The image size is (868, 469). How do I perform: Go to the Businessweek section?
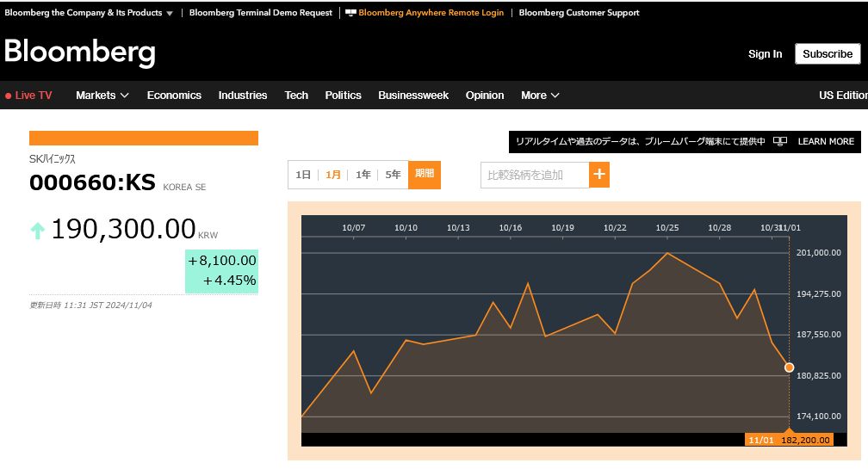click(x=413, y=96)
